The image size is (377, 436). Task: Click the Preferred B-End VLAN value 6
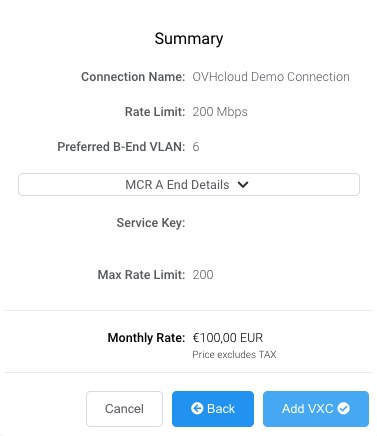tap(196, 147)
